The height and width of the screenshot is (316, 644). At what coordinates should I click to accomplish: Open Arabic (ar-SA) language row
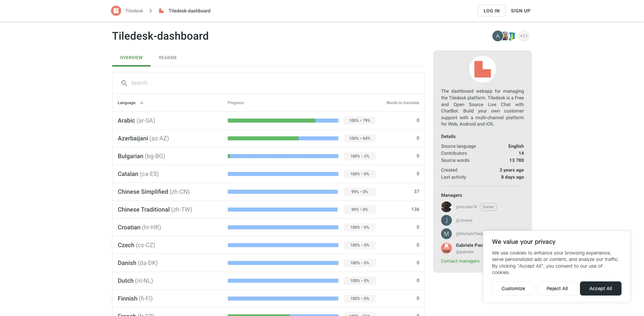268,121
